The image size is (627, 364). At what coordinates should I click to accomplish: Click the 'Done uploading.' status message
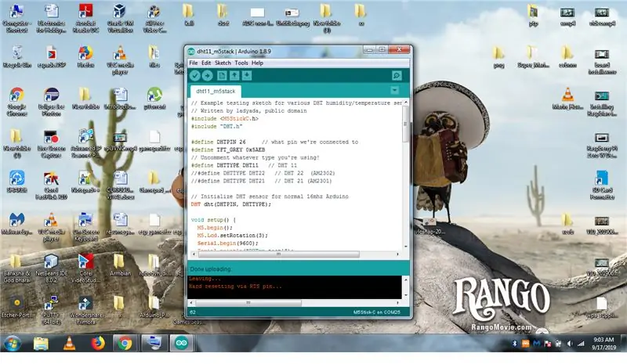[211, 269]
